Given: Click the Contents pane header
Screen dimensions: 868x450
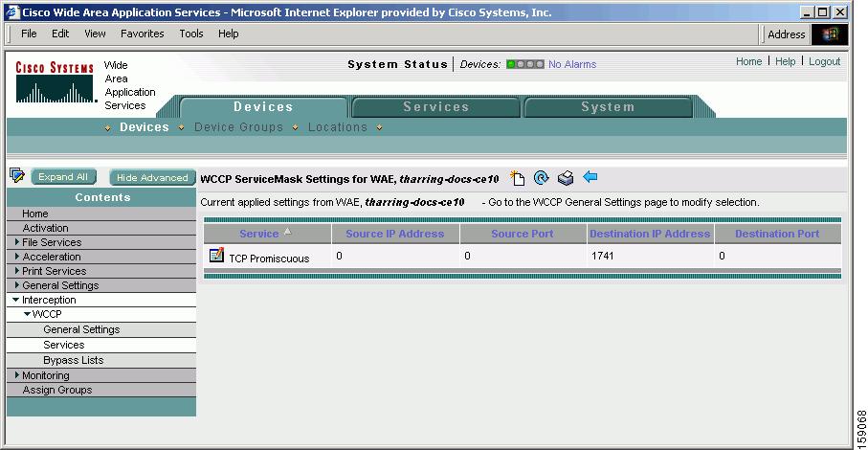Looking at the screenshot, I should pos(102,197).
